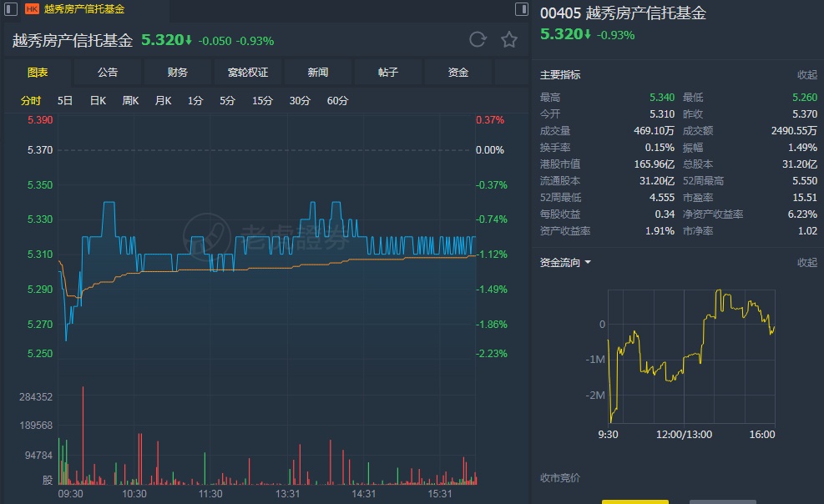Click the 换手率 value 0.15%

660,148
